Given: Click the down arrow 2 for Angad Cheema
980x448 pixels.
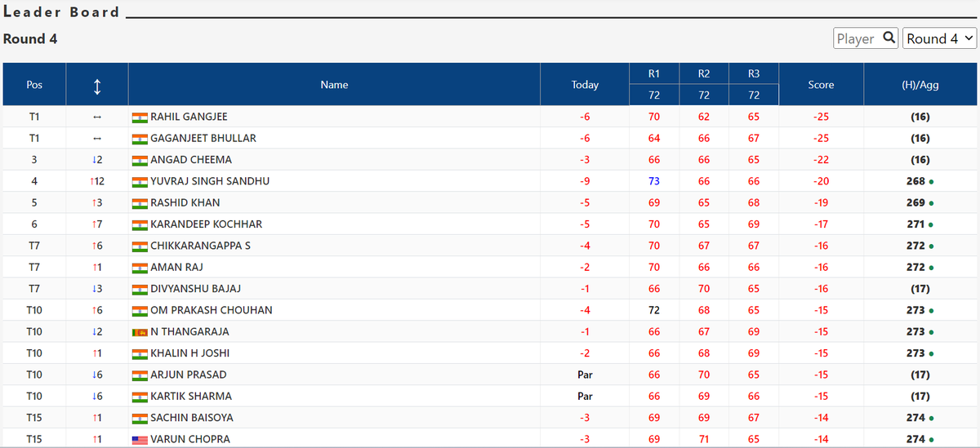Looking at the screenshot, I should [97, 160].
